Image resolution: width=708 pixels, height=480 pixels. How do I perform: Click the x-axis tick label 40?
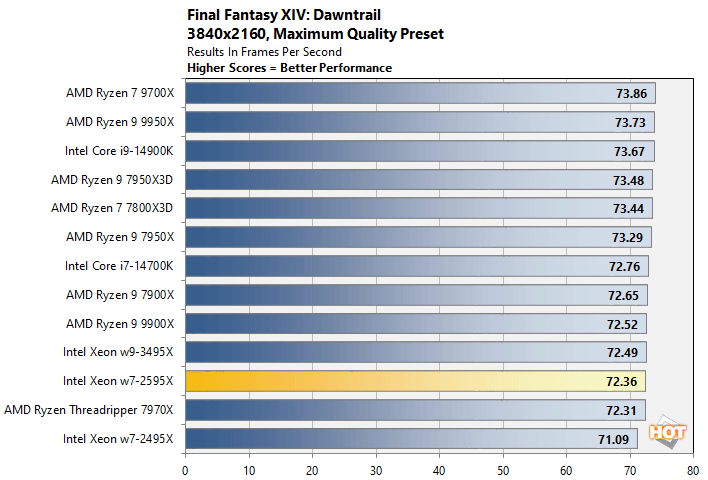[439, 471]
